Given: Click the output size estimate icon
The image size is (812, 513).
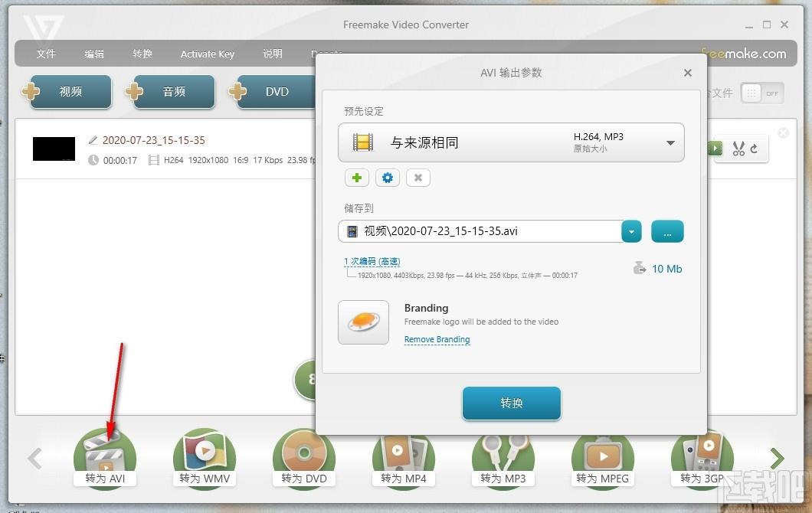Looking at the screenshot, I should (x=640, y=268).
